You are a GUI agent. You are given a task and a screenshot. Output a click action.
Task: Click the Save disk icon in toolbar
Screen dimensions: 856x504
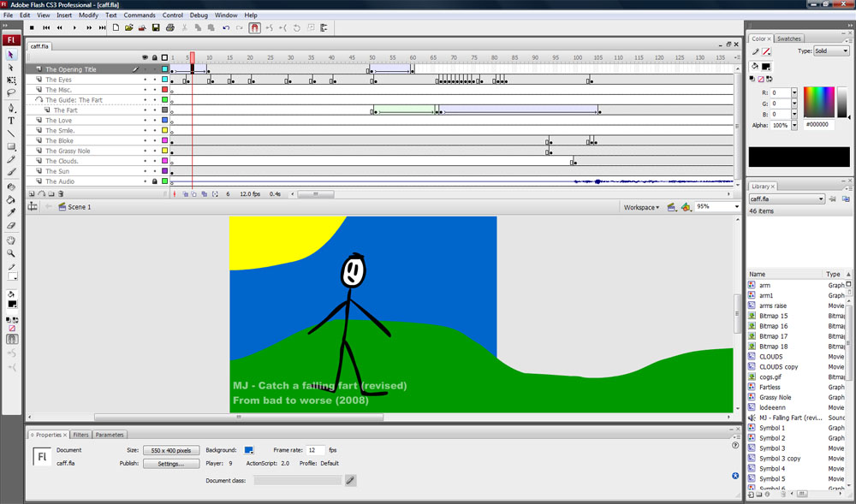tap(156, 27)
